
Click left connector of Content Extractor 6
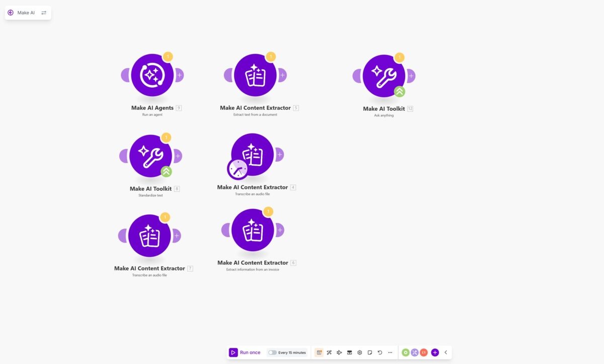225,230
